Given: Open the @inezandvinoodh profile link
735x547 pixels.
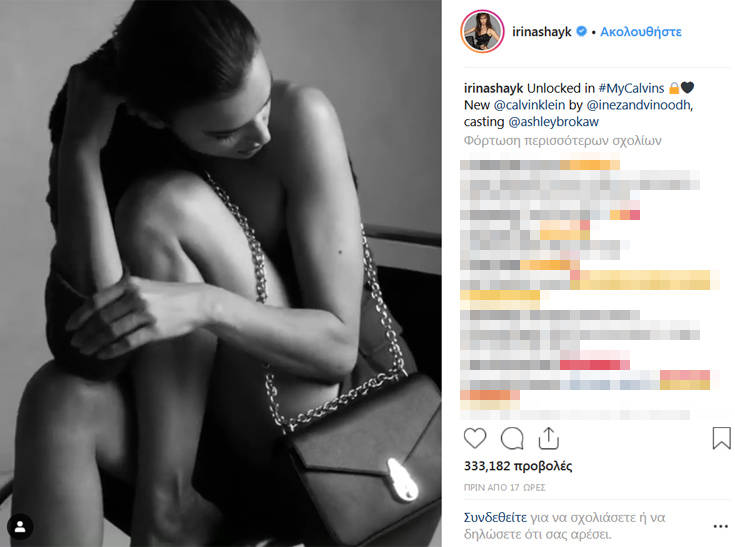Looking at the screenshot, I should [638, 105].
